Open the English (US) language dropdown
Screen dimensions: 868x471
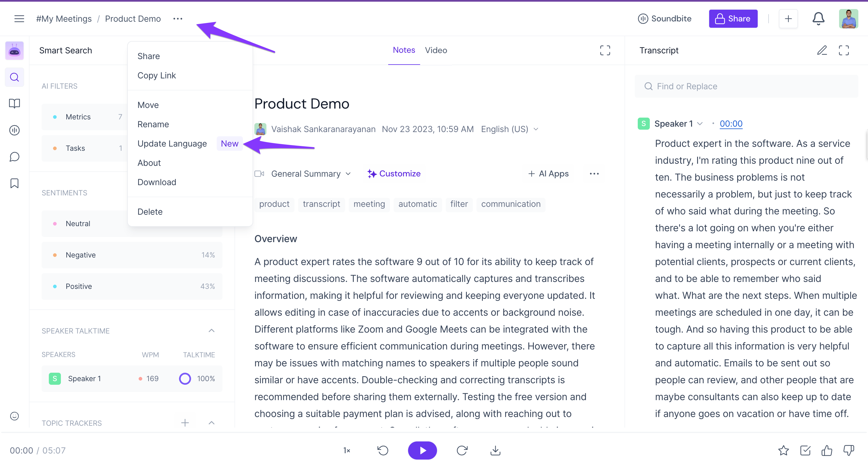[x=509, y=129]
